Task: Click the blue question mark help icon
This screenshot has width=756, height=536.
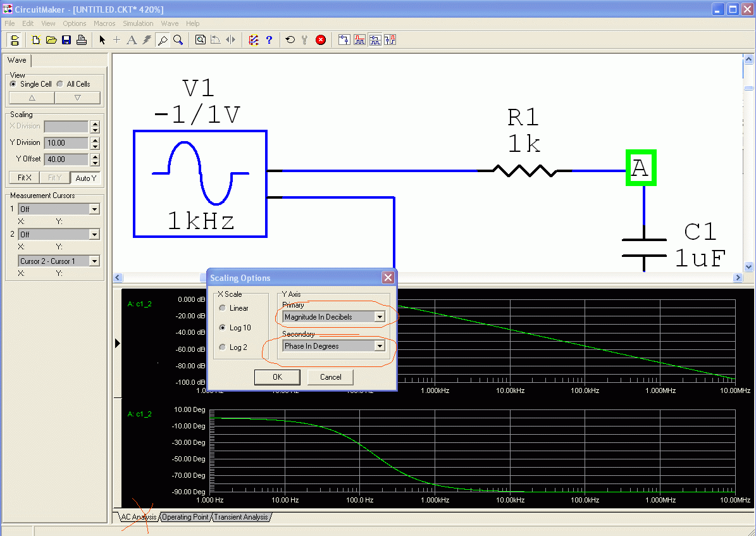Action: pyautogui.click(x=269, y=40)
